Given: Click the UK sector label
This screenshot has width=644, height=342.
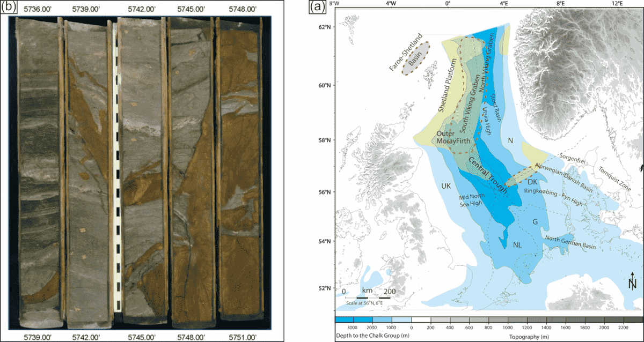Looking at the screenshot, I should (x=446, y=186).
